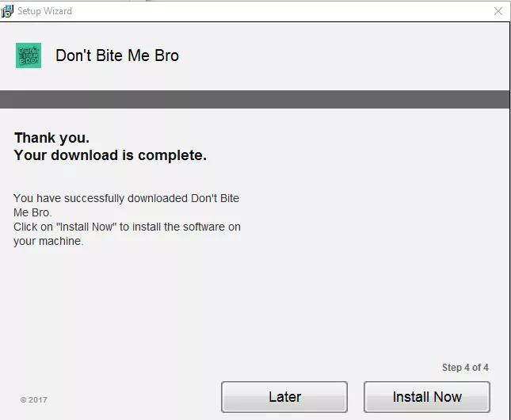
Task: Choose the Later button to postpone installation
Action: 284,397
